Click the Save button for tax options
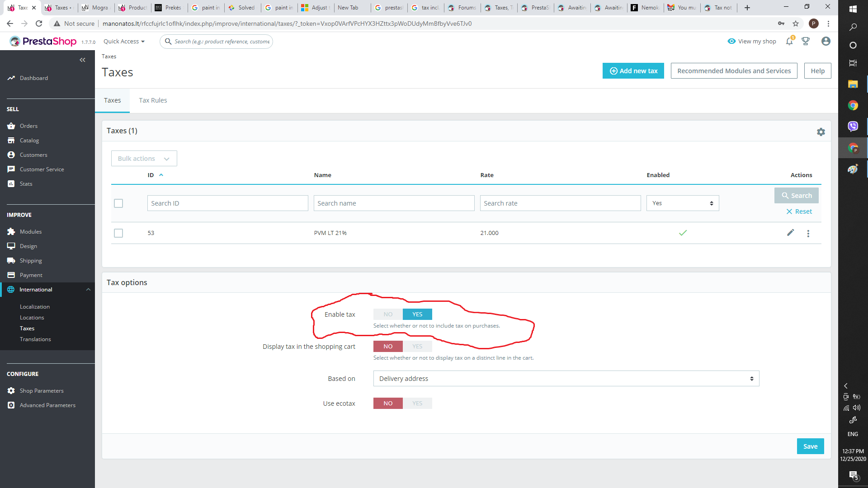Screen dimensions: 868x488 (x=810, y=446)
